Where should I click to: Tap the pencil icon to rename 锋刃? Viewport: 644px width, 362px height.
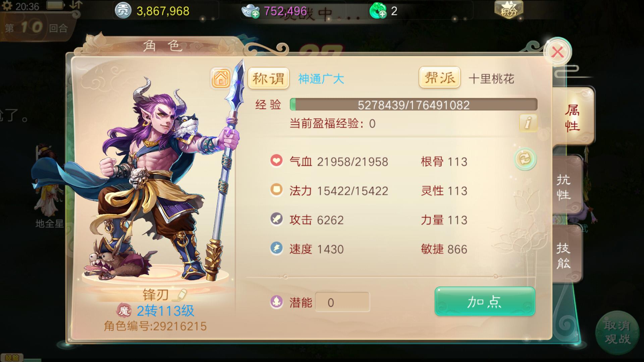click(x=180, y=295)
